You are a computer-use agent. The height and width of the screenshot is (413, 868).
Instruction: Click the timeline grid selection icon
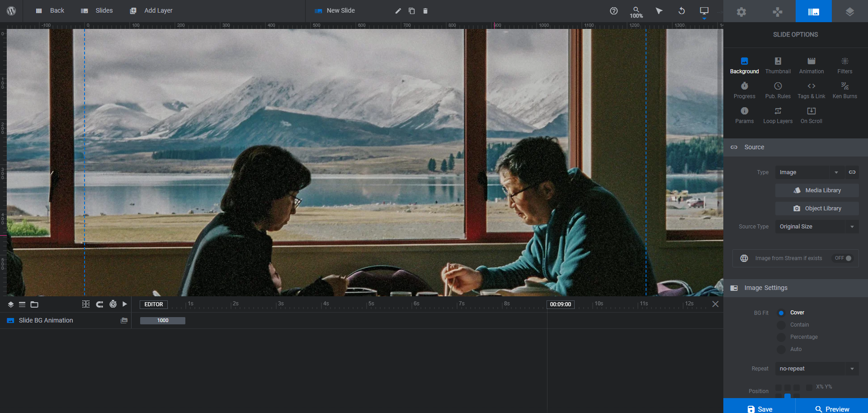tap(86, 304)
